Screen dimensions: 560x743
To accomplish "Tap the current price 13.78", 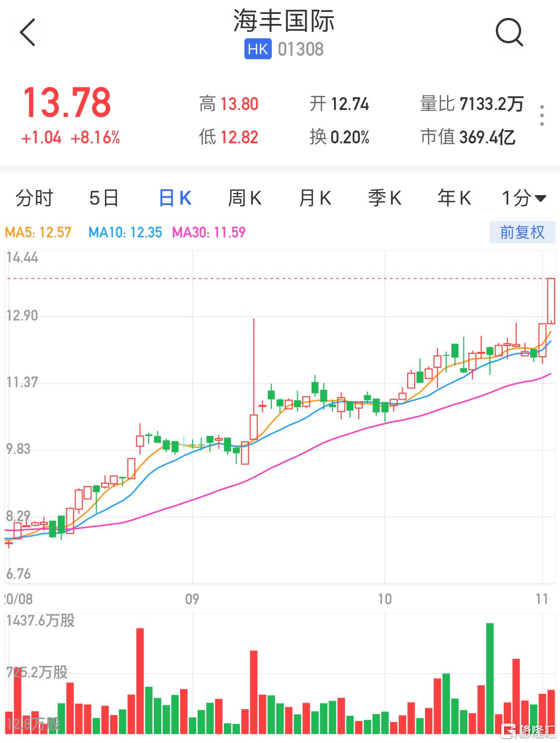I will coord(67,103).
